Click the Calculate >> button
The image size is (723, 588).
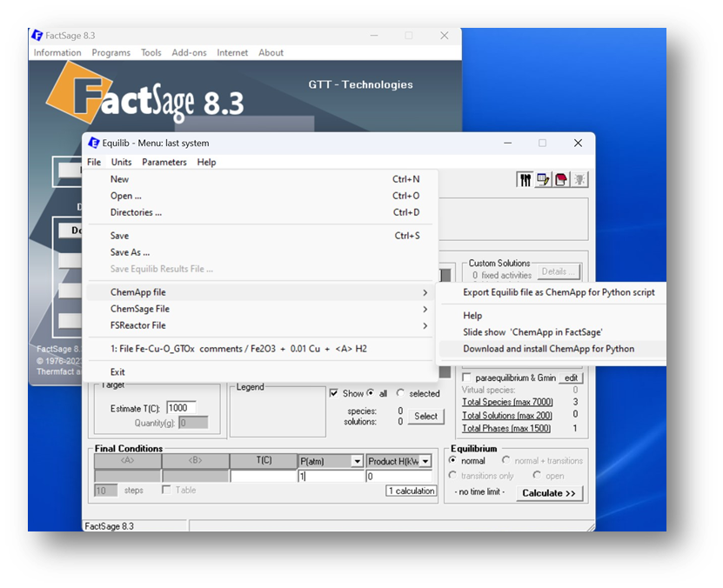[549, 492]
